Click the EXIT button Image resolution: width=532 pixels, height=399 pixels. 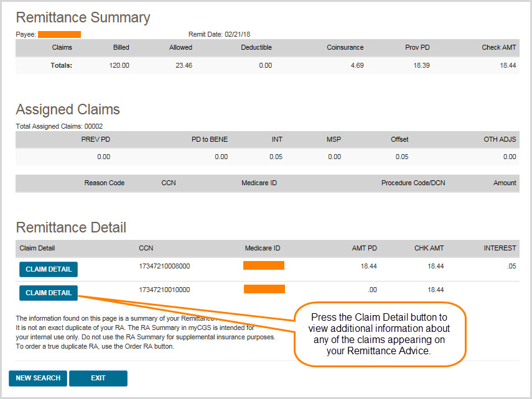pyautogui.click(x=98, y=378)
